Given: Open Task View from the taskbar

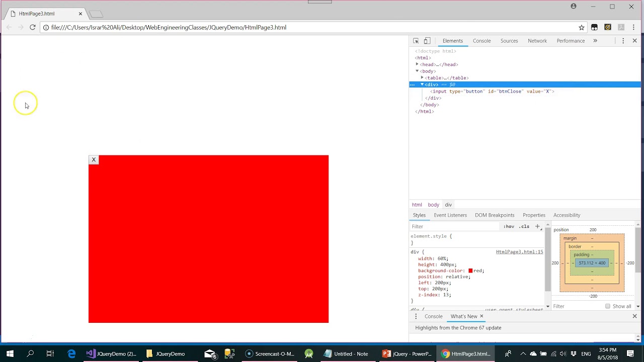Looking at the screenshot, I should [x=50, y=353].
